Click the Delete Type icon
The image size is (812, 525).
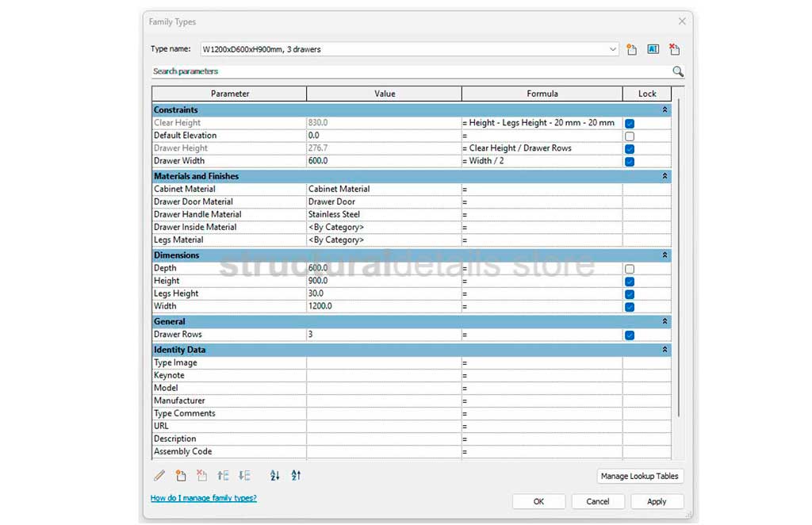click(x=674, y=49)
